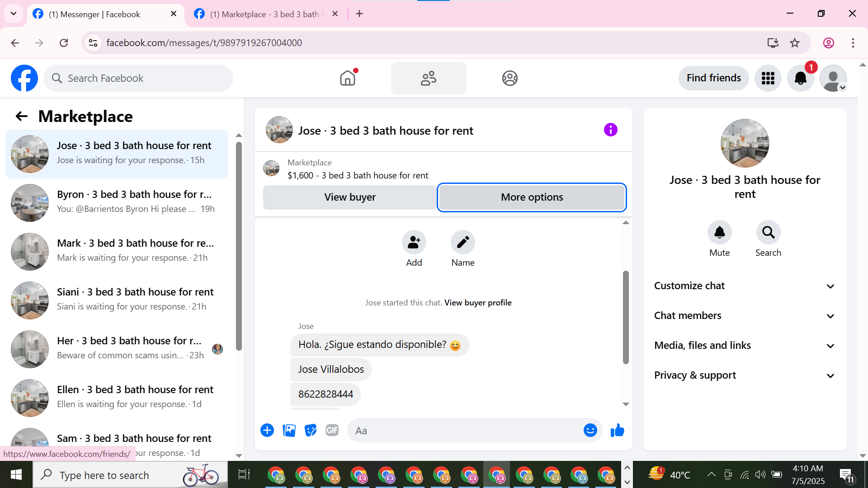The height and width of the screenshot is (488, 868).
Task: Search in conversation magnifier icon
Action: pos(768,232)
